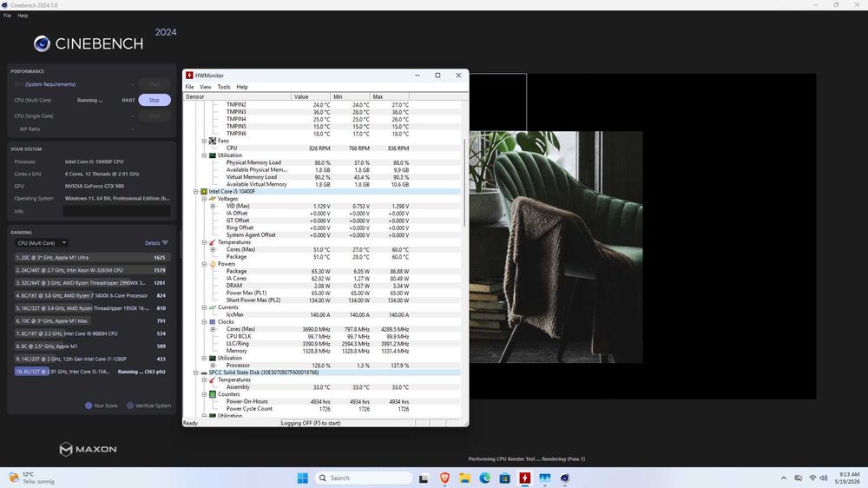The image size is (868, 488).
Task: Launch Brave browser from the taskbar
Action: [x=444, y=478]
